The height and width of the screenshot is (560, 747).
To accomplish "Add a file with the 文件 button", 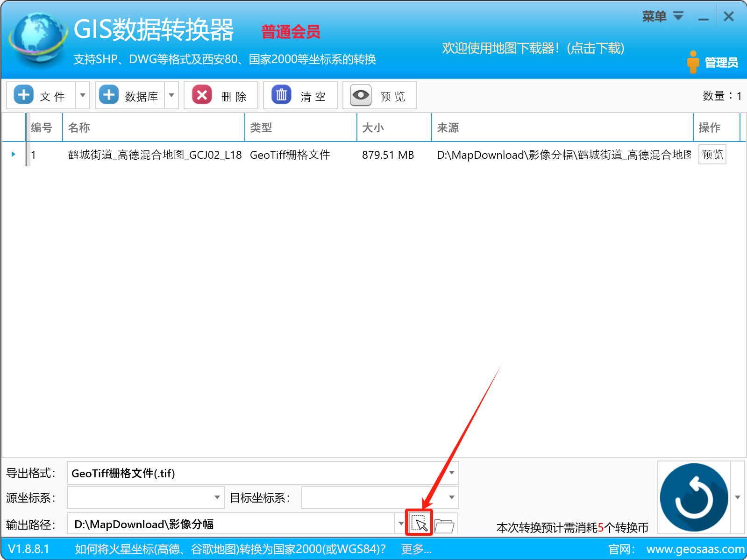I will pos(41,96).
